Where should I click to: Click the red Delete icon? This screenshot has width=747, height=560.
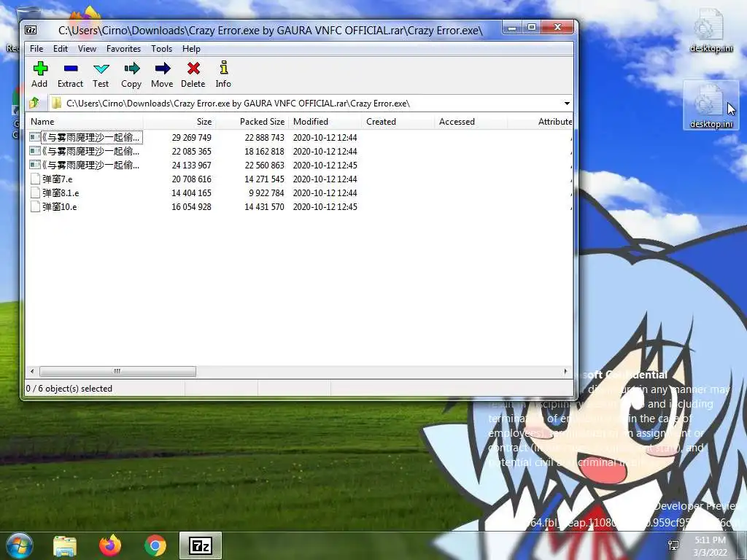193,69
